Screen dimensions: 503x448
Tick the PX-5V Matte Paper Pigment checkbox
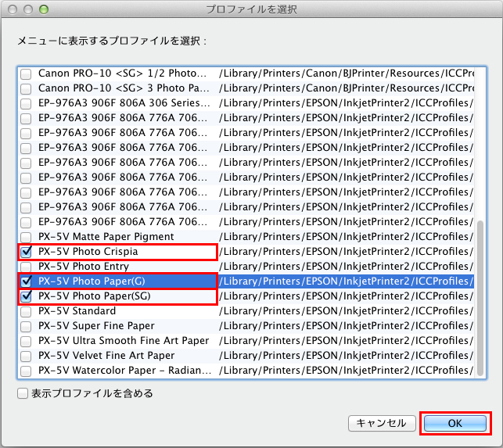26,238
